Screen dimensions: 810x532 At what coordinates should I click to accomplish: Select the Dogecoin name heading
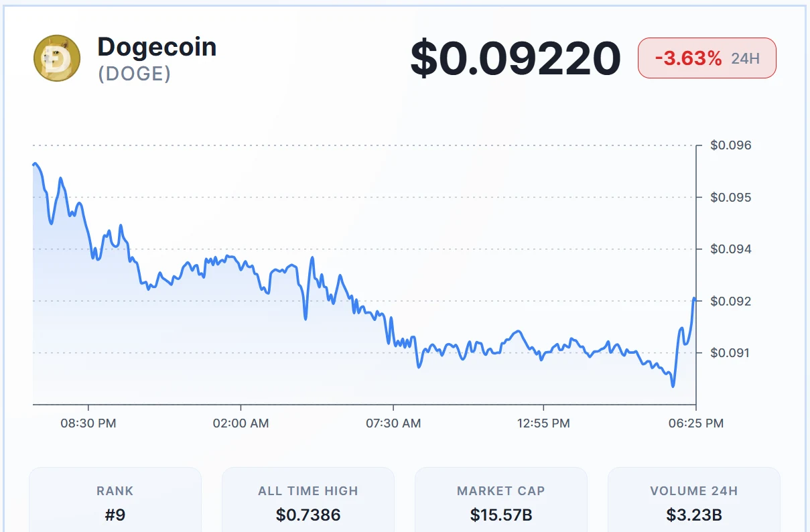click(x=157, y=47)
